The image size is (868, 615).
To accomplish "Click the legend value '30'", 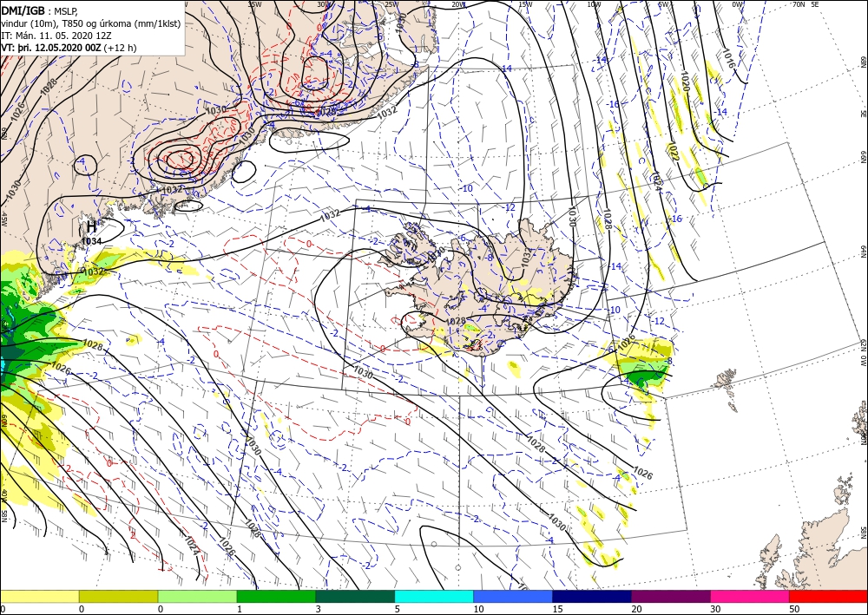I will (x=715, y=609).
